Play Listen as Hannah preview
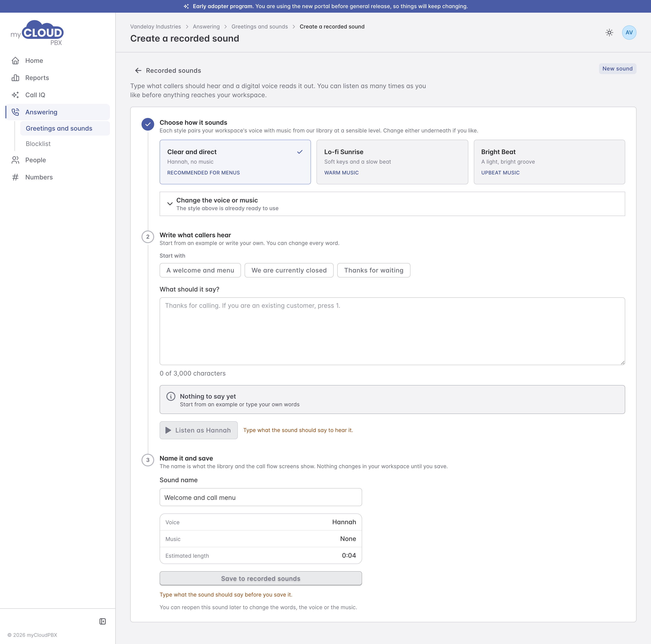The width and height of the screenshot is (651, 644). click(198, 430)
